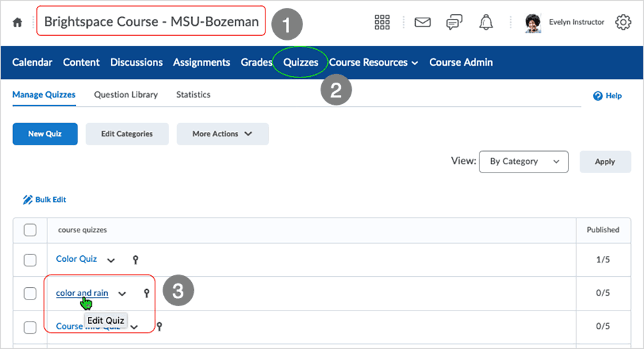Switch to the Statistics tab
This screenshot has height=349, width=644.
click(x=193, y=95)
